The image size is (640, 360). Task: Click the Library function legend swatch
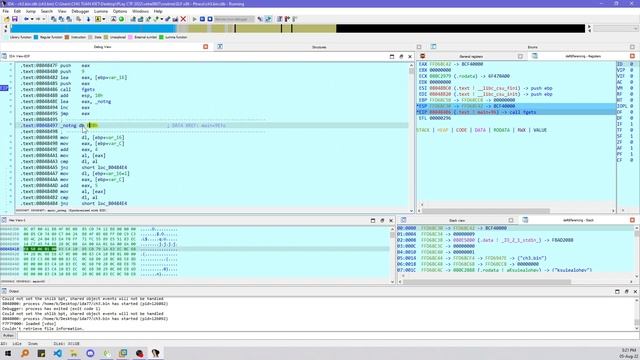(6, 37)
